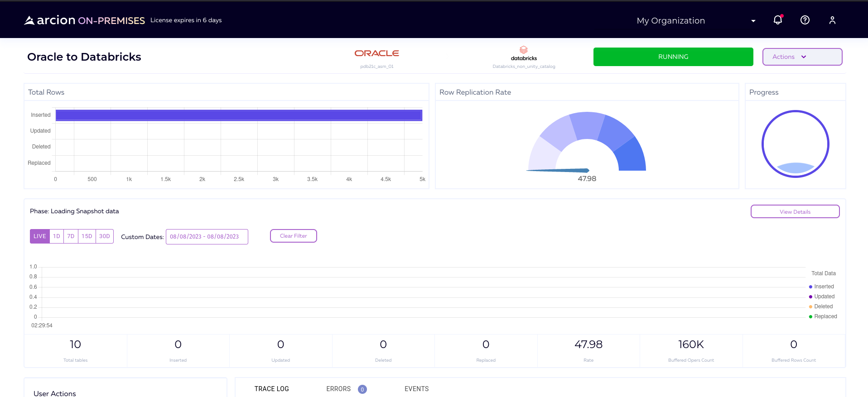Switch to the TRACE LOG tab
This screenshot has height=397, width=868.
pyautogui.click(x=272, y=389)
